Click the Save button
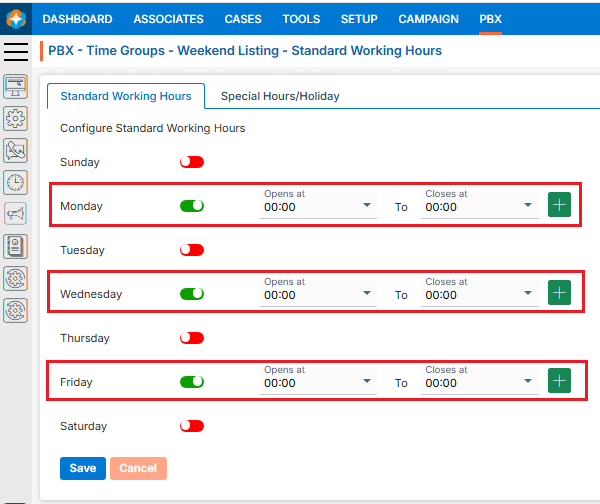The height and width of the screenshot is (504, 600). [x=83, y=468]
